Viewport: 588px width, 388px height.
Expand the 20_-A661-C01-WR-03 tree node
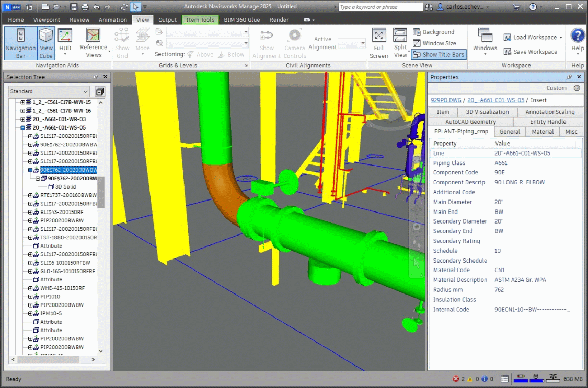point(23,119)
